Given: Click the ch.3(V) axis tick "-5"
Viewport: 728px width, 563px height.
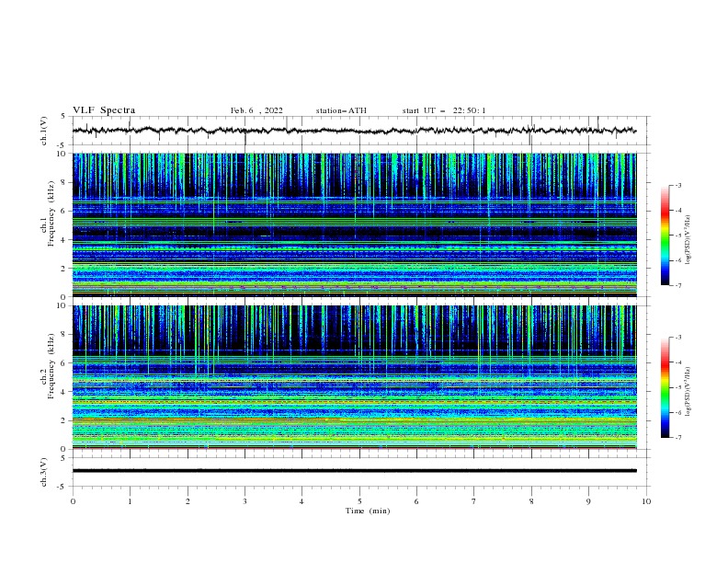Looking at the screenshot, I should pyautogui.click(x=63, y=487).
